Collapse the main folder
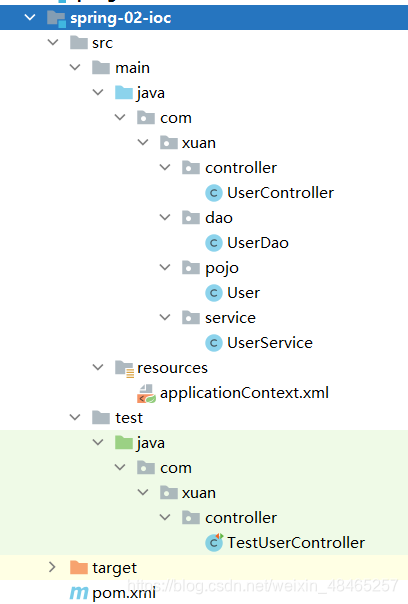 point(75,67)
